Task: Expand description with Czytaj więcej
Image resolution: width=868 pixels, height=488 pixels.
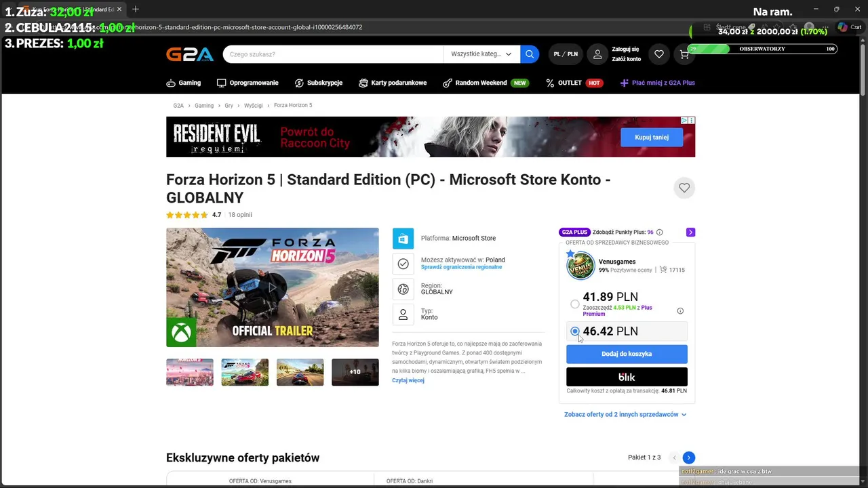Action: click(x=408, y=380)
